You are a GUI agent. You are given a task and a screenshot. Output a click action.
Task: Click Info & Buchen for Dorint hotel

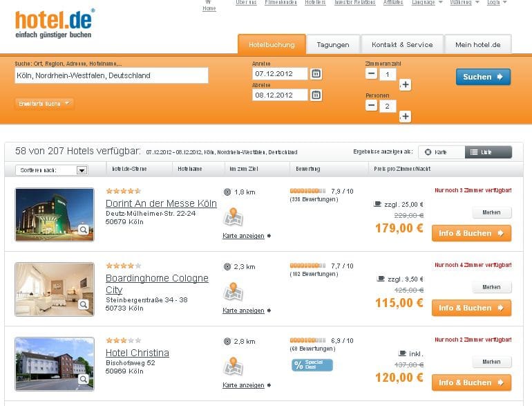point(471,233)
